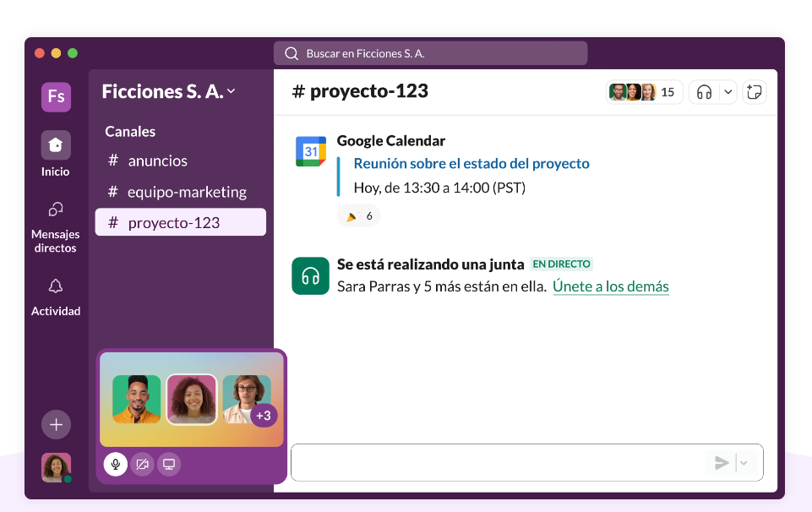Click Se está realizando una junta title
The width and height of the screenshot is (812, 512).
[x=430, y=264]
